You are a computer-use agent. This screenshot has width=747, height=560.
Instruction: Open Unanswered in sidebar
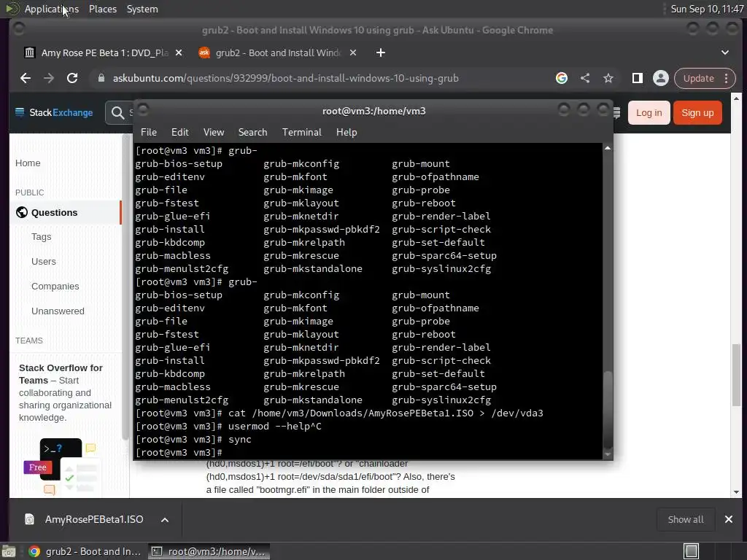(x=58, y=311)
